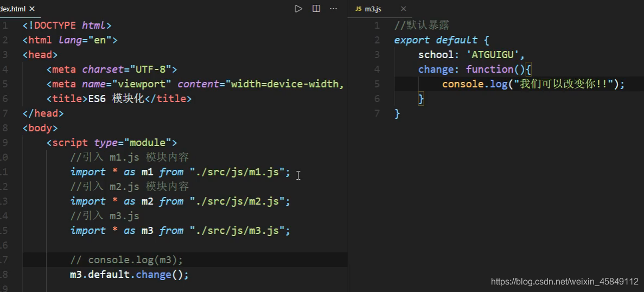This screenshot has width=644, height=292.
Task: Click the '<!DOCTYPE html>' line
Action: click(67, 26)
